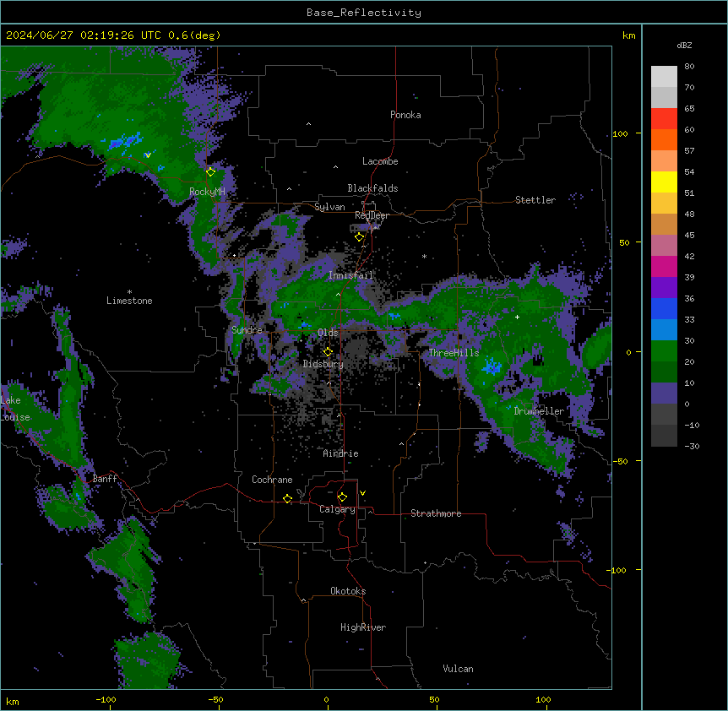728x711 pixels.
Task: Click the Strathmore label
Action: click(436, 513)
